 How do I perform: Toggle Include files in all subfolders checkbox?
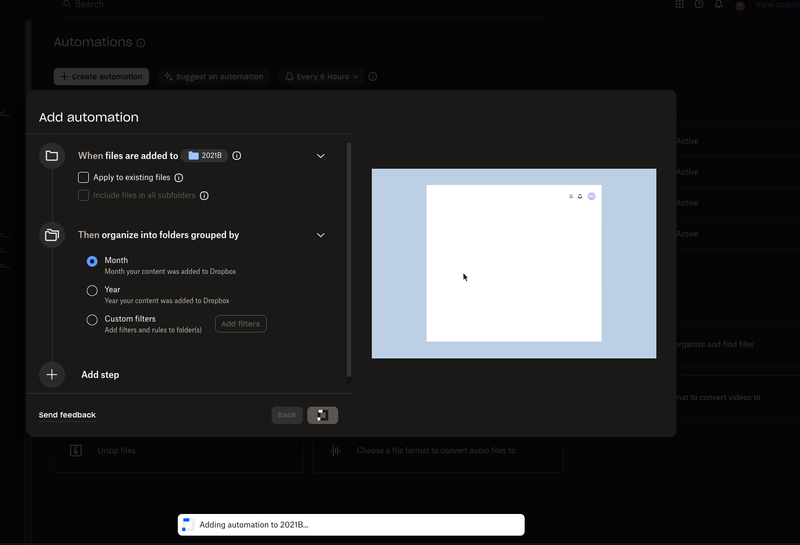point(83,195)
